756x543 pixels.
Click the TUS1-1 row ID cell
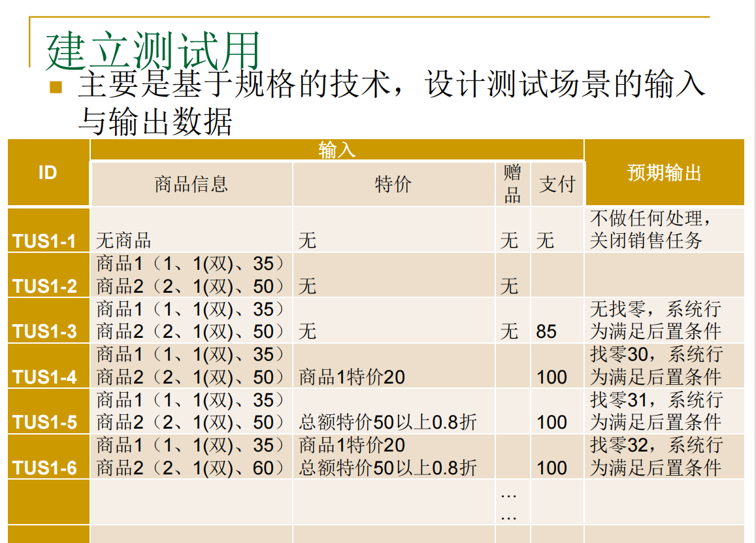45,241
